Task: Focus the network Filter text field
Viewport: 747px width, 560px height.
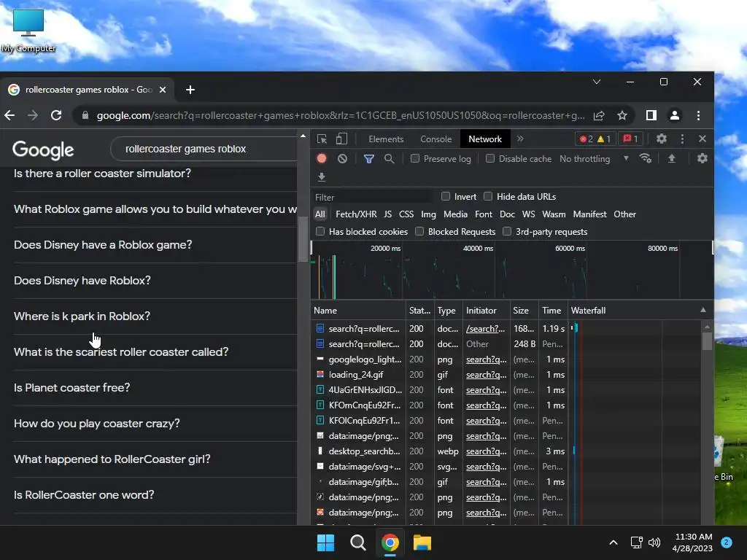Action: coord(373,197)
